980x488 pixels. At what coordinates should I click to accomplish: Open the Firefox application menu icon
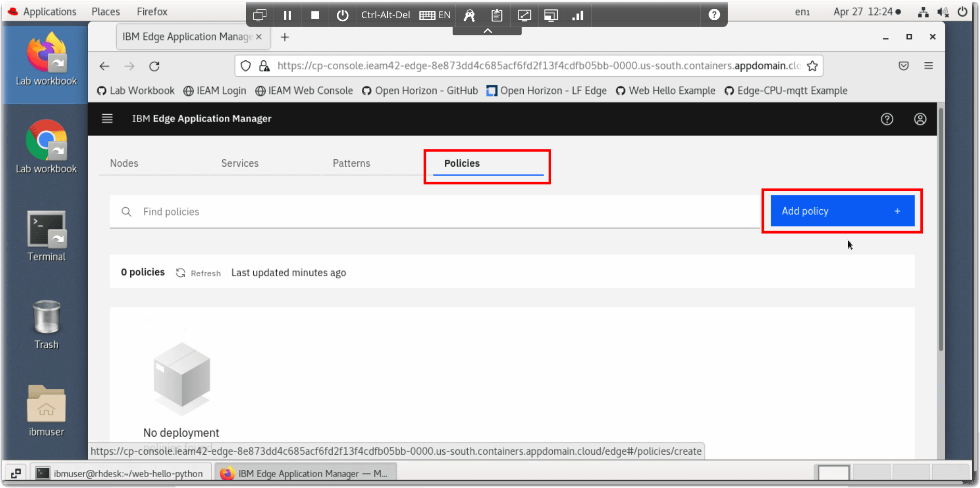click(x=929, y=66)
